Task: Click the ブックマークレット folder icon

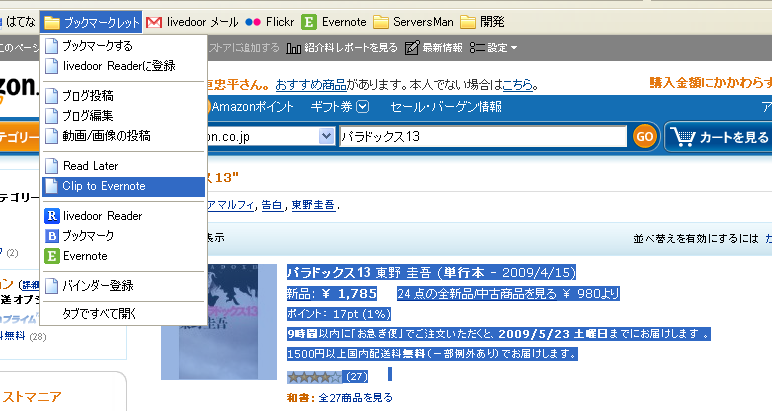Action: click(52, 23)
